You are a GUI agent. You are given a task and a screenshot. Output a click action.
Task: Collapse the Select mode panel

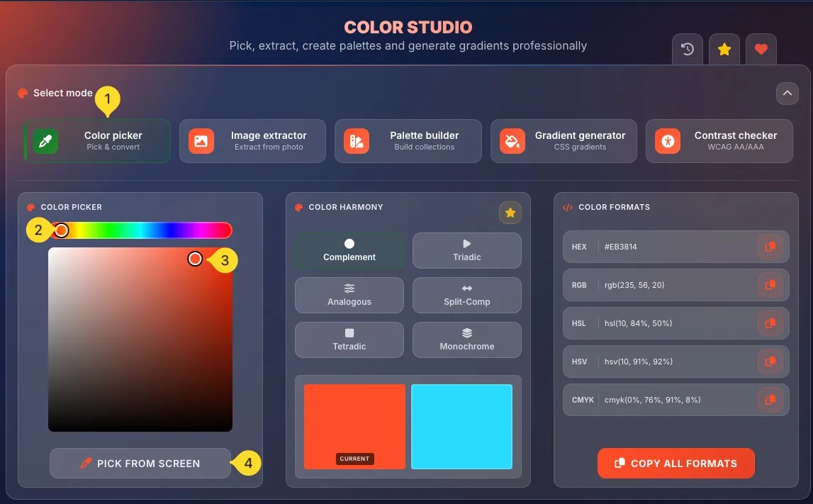click(x=787, y=93)
